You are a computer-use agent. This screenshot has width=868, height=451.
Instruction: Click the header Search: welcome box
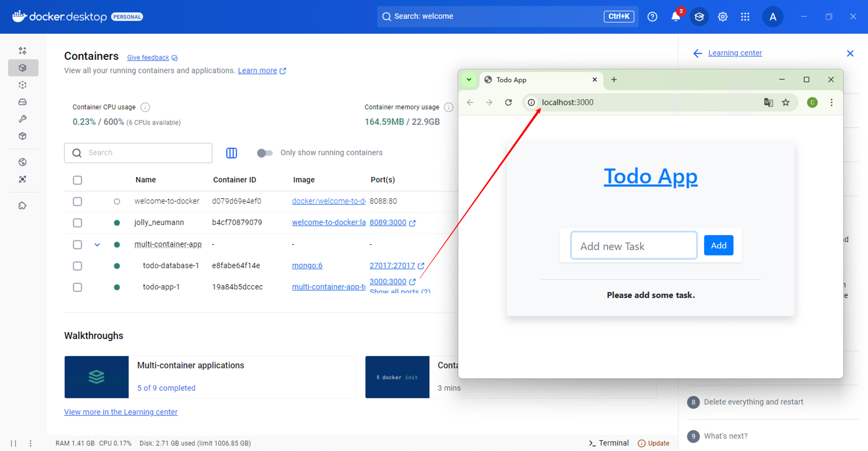point(507,17)
